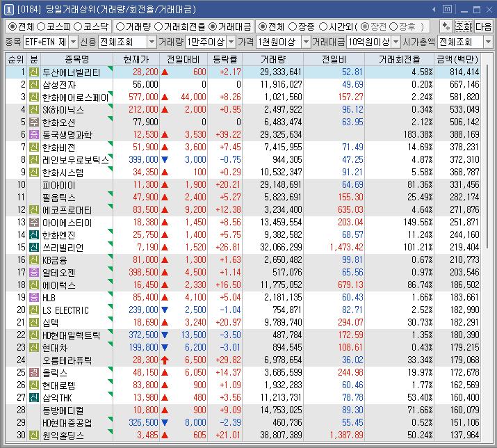The image size is (497, 448).
Task: Click the 다음 next button
Action: [483, 26]
